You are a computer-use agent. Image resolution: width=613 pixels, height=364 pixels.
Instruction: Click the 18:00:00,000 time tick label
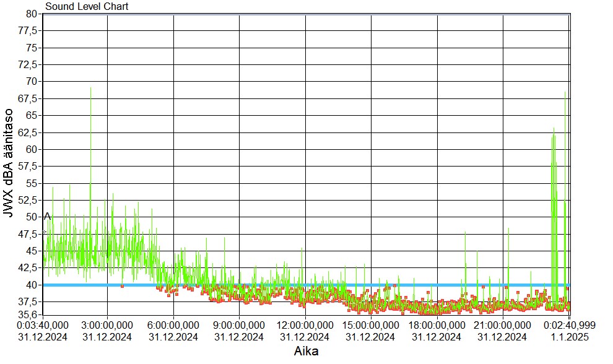point(437,326)
